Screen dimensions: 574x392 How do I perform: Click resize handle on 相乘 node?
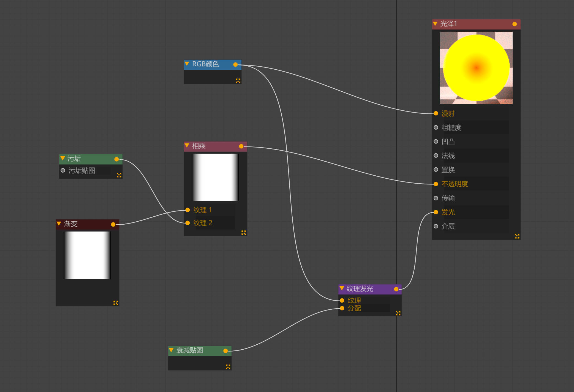point(244,233)
